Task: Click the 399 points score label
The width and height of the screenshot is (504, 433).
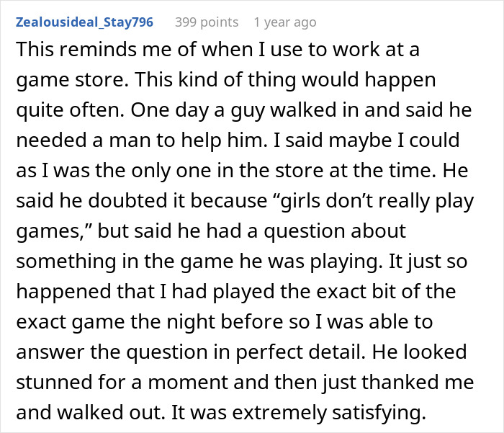Action: 207,22
